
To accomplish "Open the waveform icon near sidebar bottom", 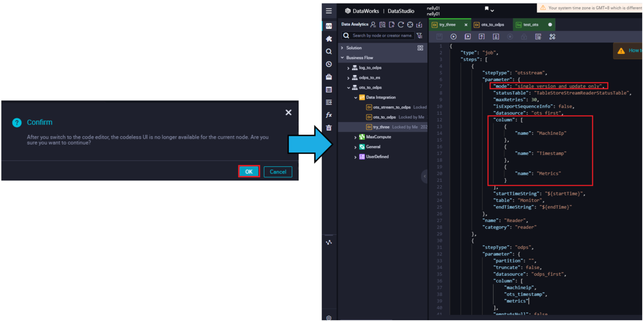I will coord(329,243).
